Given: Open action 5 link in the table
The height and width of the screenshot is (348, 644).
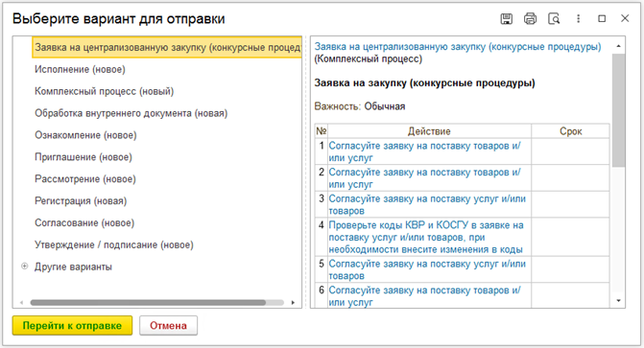Looking at the screenshot, I should coord(427,269).
